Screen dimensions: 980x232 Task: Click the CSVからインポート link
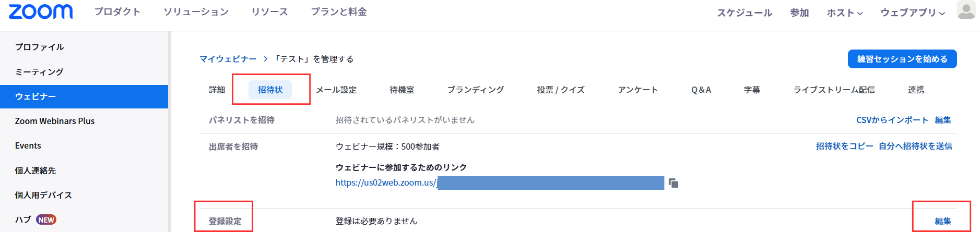[x=892, y=120]
